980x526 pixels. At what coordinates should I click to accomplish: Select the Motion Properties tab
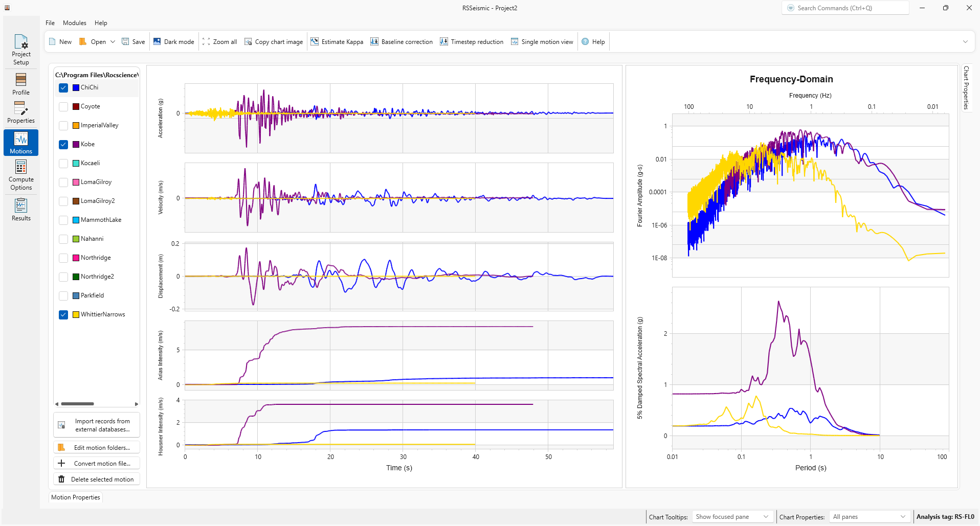click(x=76, y=497)
